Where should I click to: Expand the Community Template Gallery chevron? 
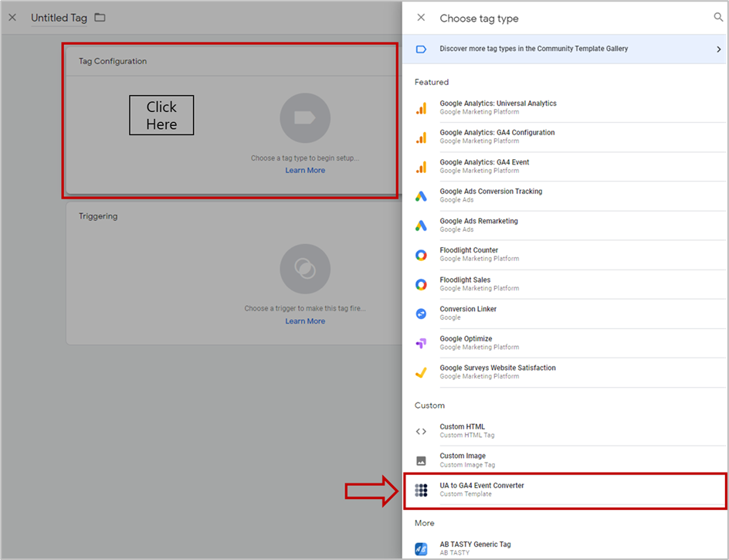(x=719, y=49)
